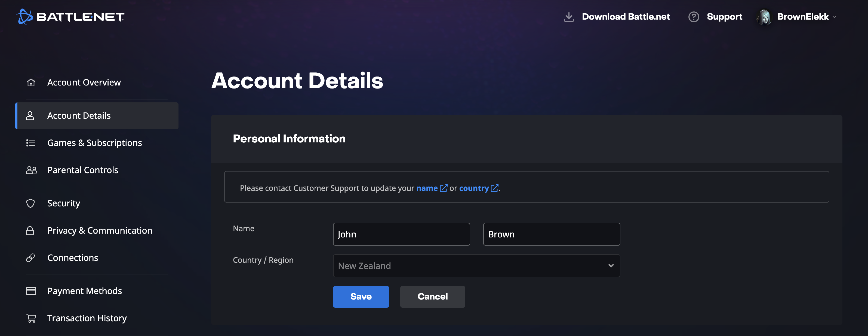The width and height of the screenshot is (868, 336).
Task: Click the Parental Controls people icon
Action: pos(31,170)
